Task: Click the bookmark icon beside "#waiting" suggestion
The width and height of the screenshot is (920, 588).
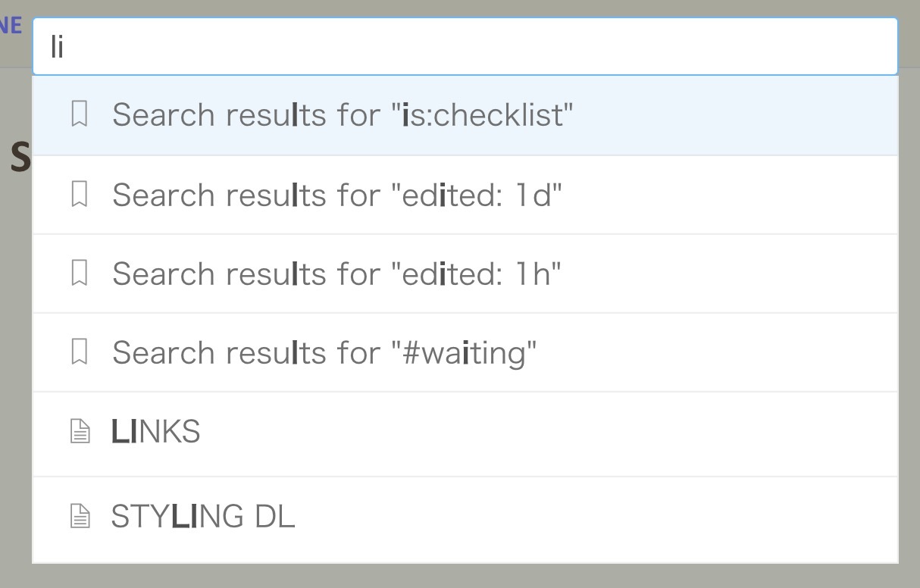Action: [x=80, y=352]
